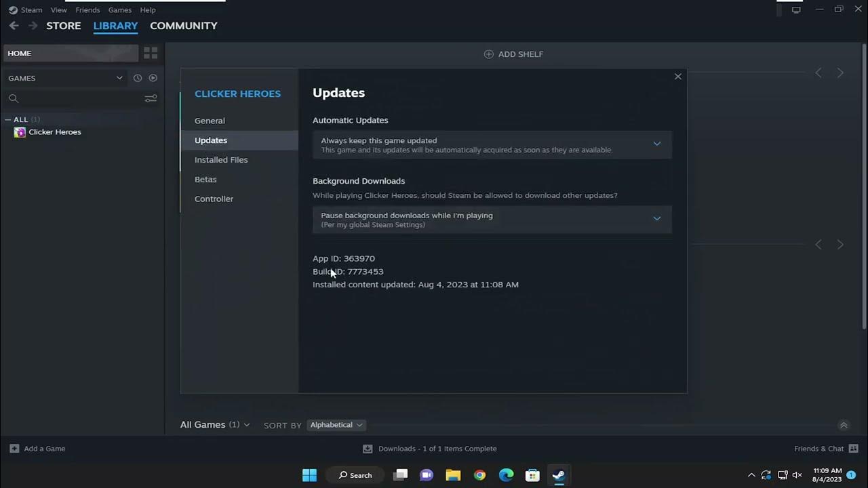Click the scroll-to-top arrow button
This screenshot has height=488, width=868.
844,425
